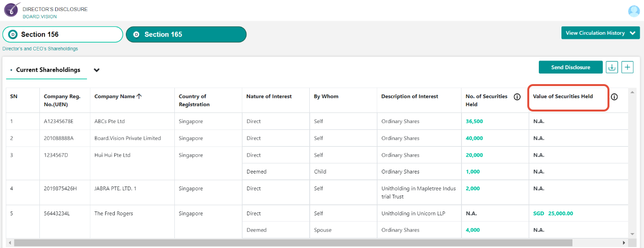644x248 pixels.
Task: Click the 2,000 securities value
Action: click(x=473, y=188)
